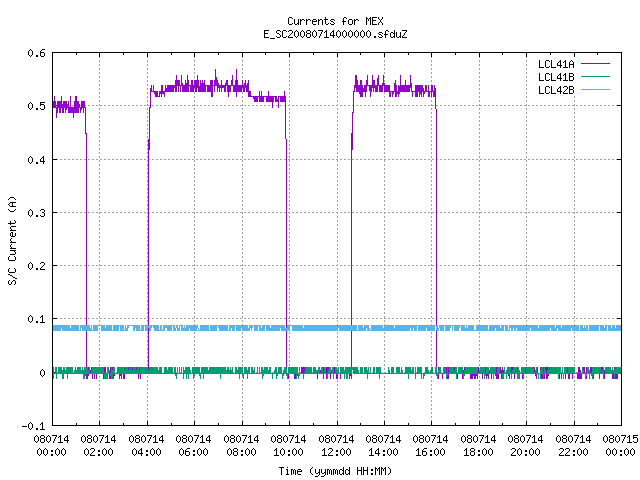Image resolution: width=640 pixels, height=480 pixels.
Task: Click the LCL41A legend label
Action: (556, 64)
